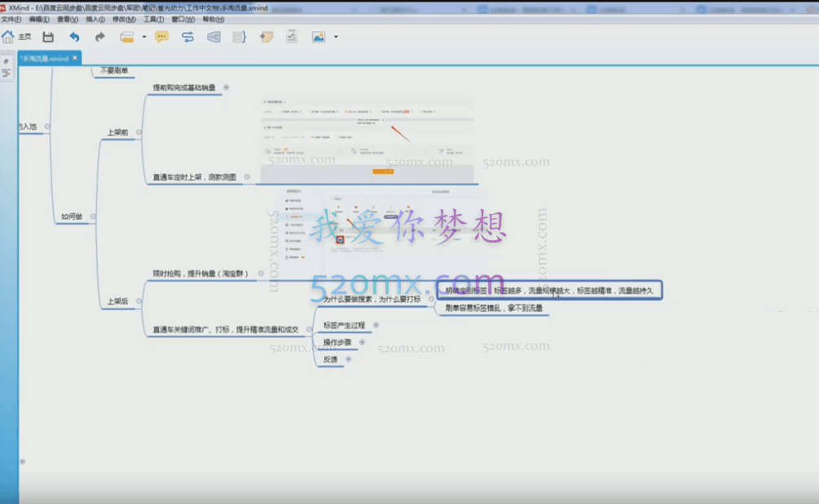
Task: Close the 手淘流量.xmind tab
Action: tap(75, 58)
